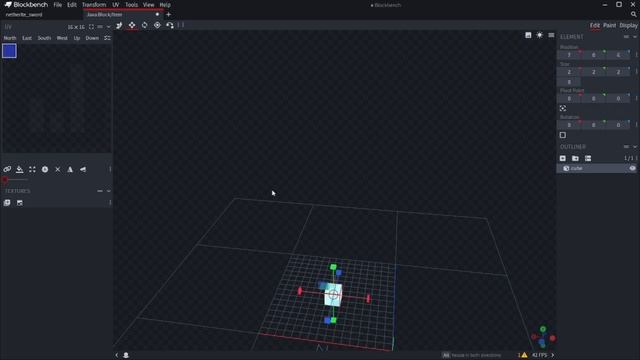The height and width of the screenshot is (360, 640).
Task: Create a new texture in Textures panel
Action: 20,203
